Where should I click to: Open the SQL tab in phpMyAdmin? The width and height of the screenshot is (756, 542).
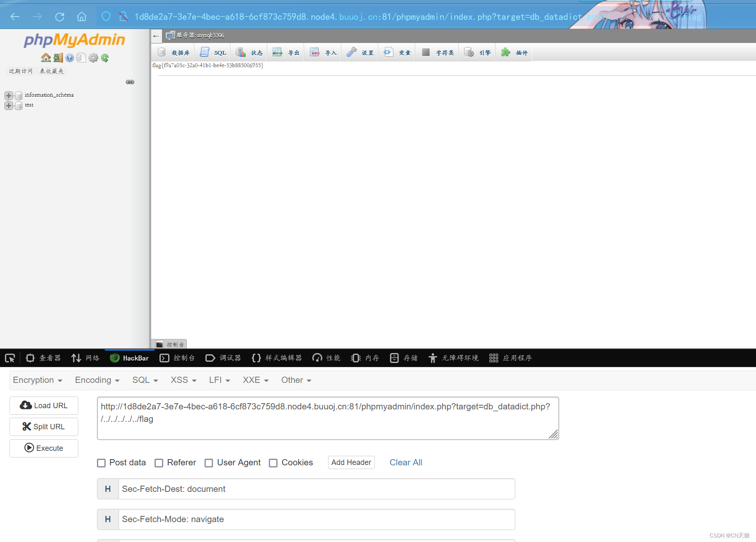click(213, 53)
